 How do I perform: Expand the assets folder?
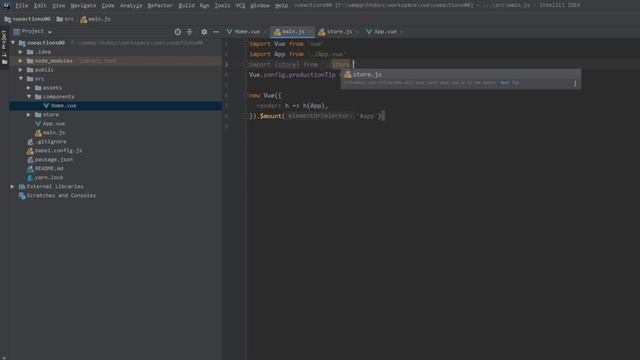(29, 88)
